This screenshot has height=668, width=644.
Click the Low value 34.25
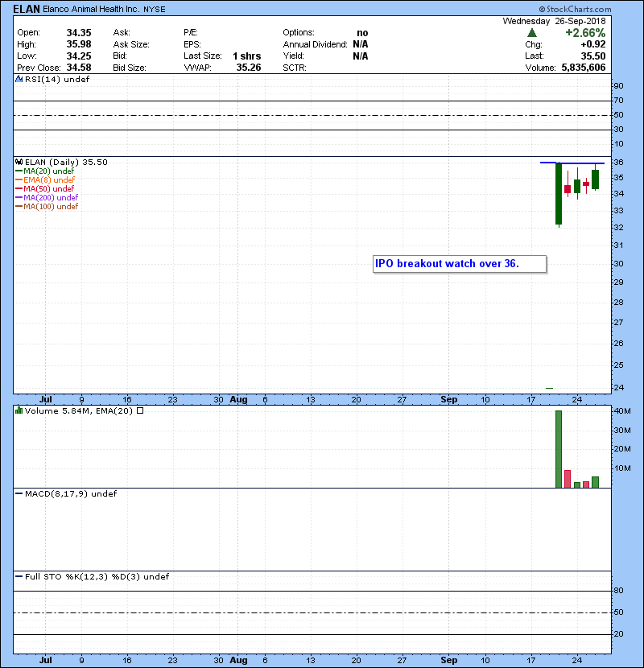pos(79,56)
